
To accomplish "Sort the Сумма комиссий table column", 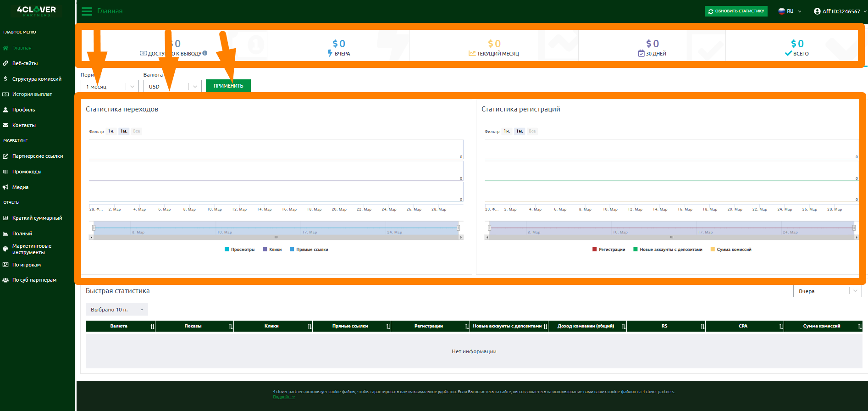I will 860,327.
